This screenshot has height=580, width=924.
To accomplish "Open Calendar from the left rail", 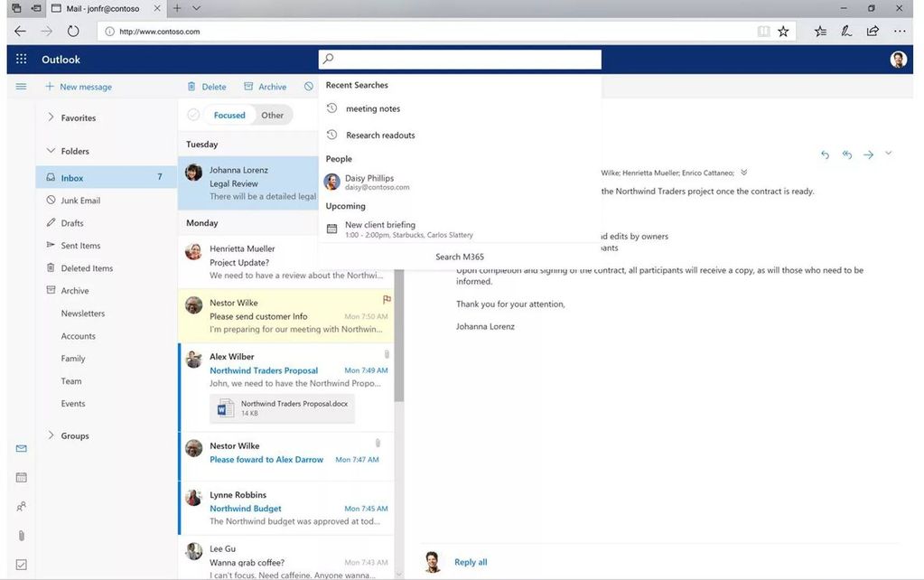I will coord(22,477).
